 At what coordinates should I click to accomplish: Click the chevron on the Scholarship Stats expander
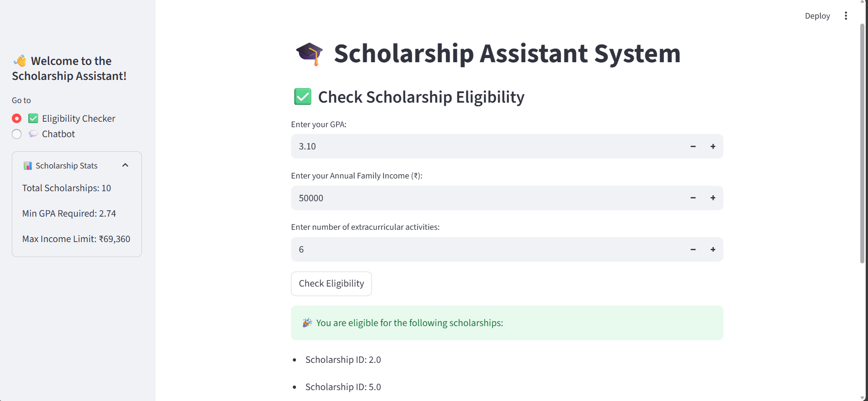click(x=125, y=165)
